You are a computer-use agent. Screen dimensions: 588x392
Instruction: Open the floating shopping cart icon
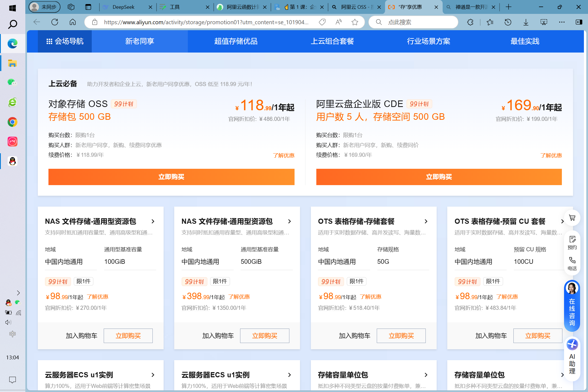click(572, 218)
